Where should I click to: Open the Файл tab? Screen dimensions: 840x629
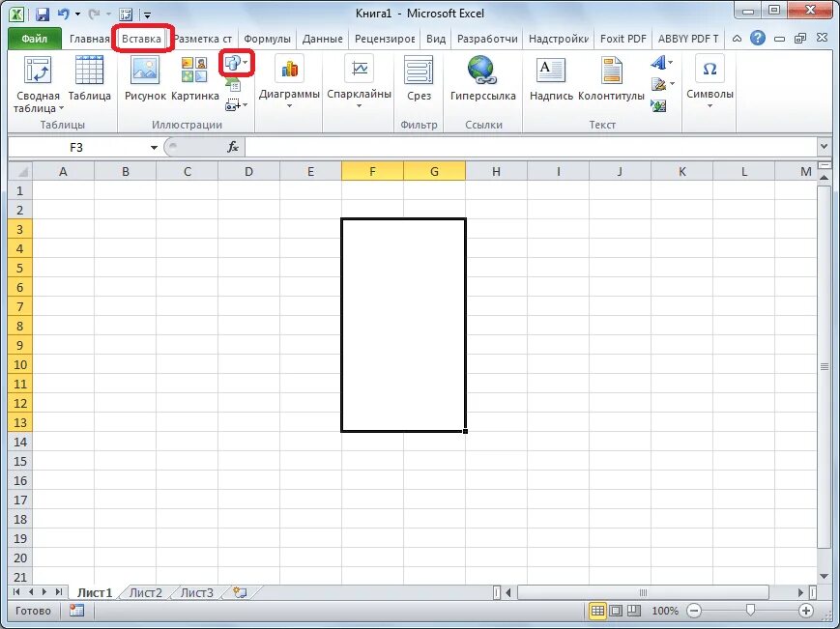click(34, 39)
